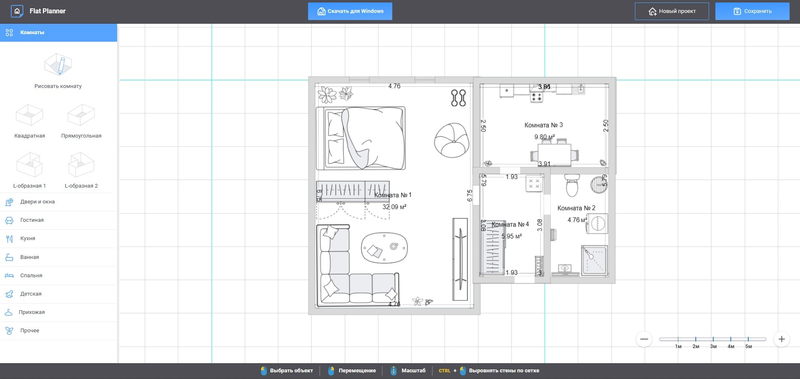Select the Комната № 3 label
Screen dimensions: 800x379
click(544, 124)
